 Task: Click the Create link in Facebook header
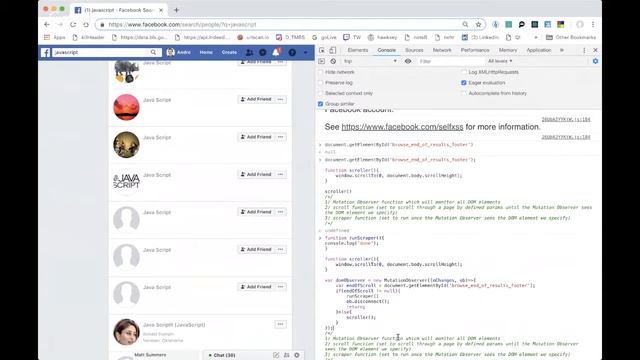229,52
